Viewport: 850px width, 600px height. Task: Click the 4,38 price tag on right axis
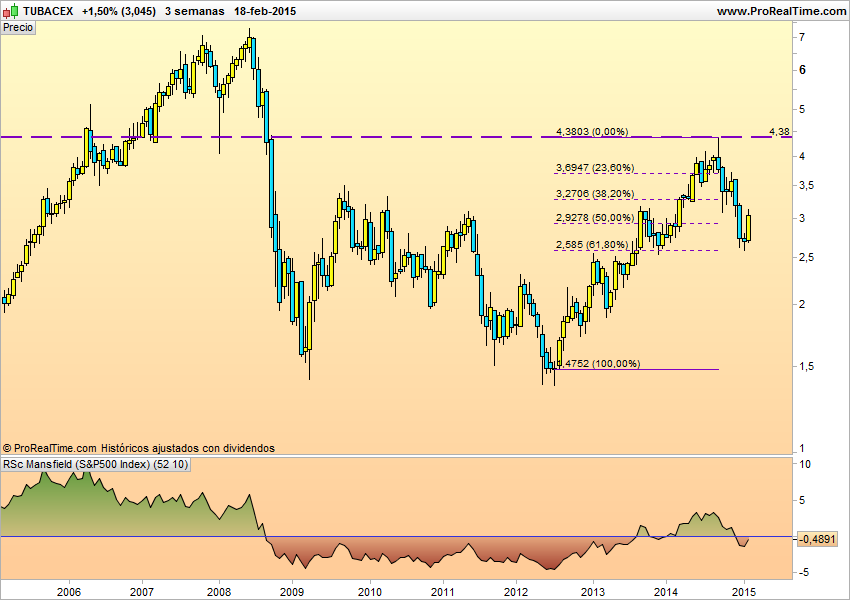(780, 132)
